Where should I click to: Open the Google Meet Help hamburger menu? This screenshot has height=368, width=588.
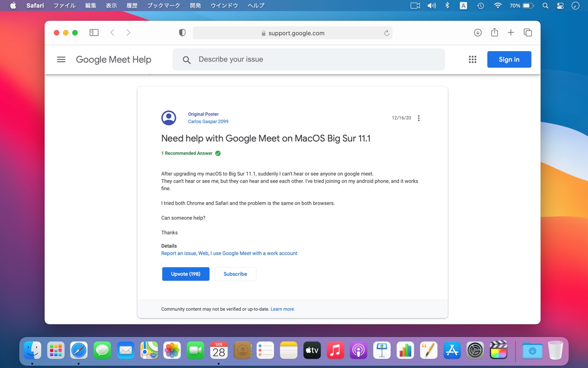(61, 59)
